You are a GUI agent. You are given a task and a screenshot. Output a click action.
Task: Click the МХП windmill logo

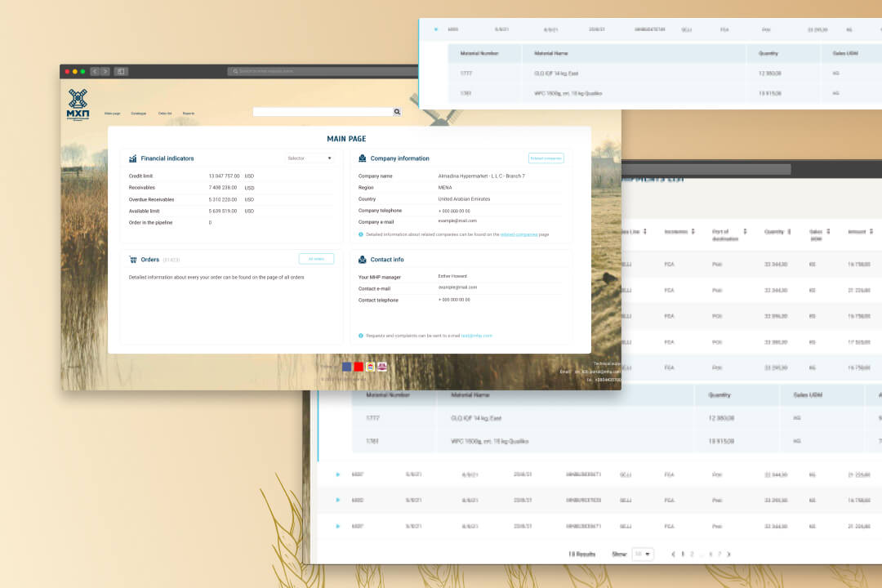[78, 102]
